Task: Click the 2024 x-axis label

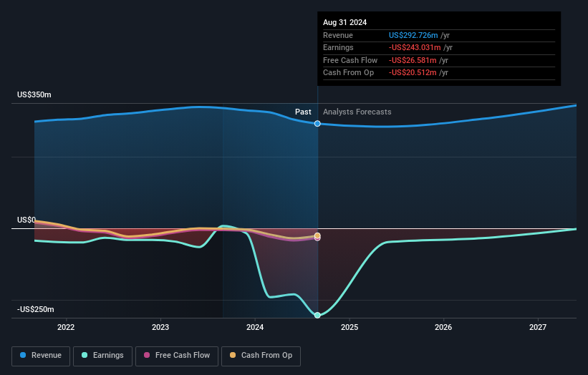Action: (255, 327)
